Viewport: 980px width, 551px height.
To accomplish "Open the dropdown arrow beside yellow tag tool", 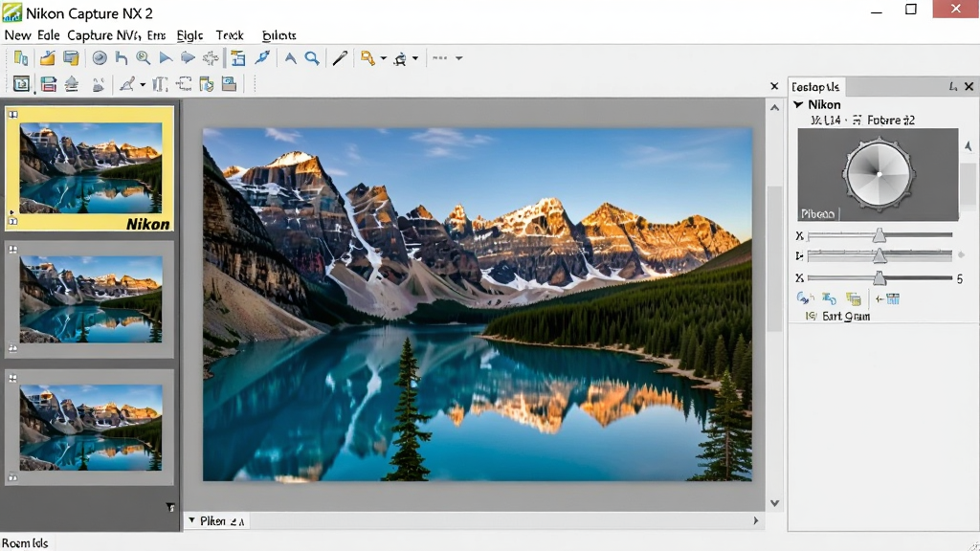I will point(383,58).
